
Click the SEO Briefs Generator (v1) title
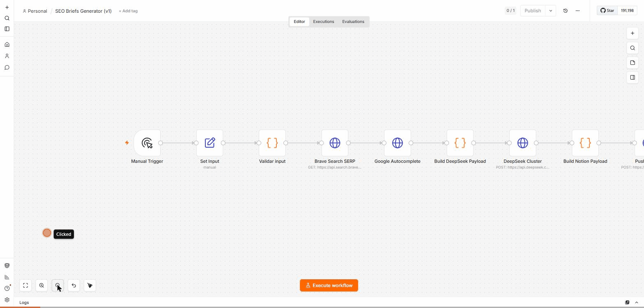[x=83, y=11]
